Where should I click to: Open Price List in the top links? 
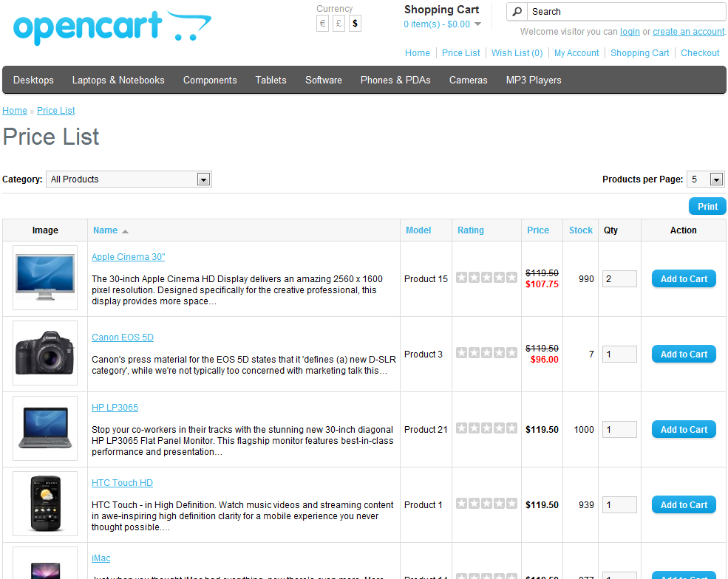coord(461,53)
